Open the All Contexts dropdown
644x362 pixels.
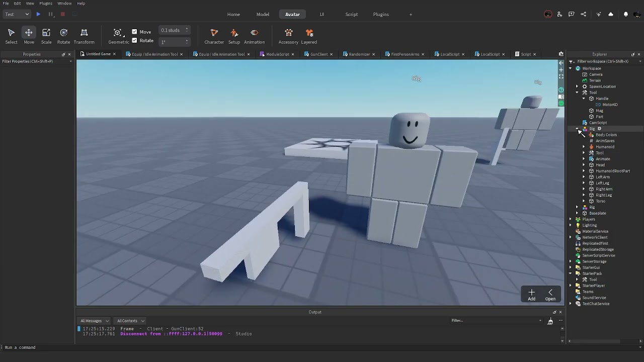click(x=130, y=321)
